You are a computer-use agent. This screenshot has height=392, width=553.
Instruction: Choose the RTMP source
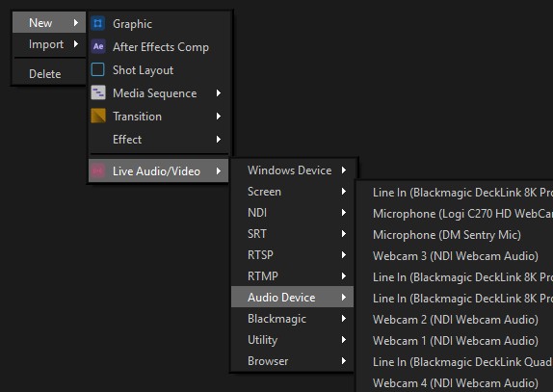tap(292, 276)
